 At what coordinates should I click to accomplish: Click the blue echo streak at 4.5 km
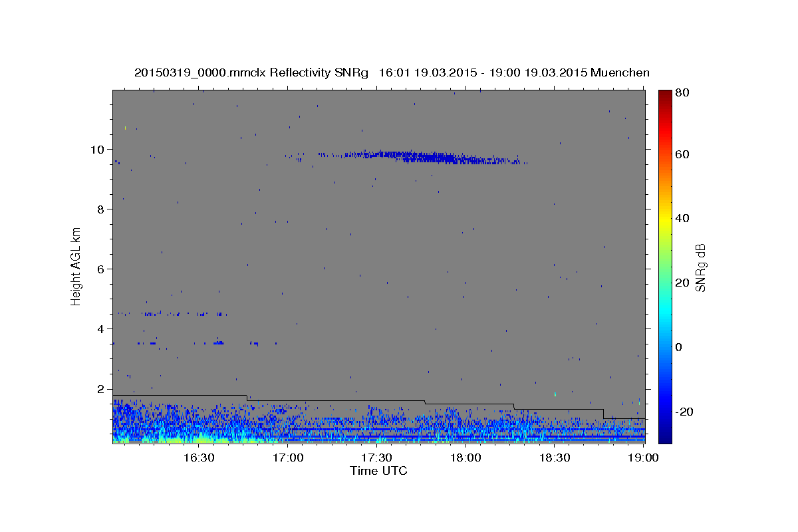click(x=173, y=314)
